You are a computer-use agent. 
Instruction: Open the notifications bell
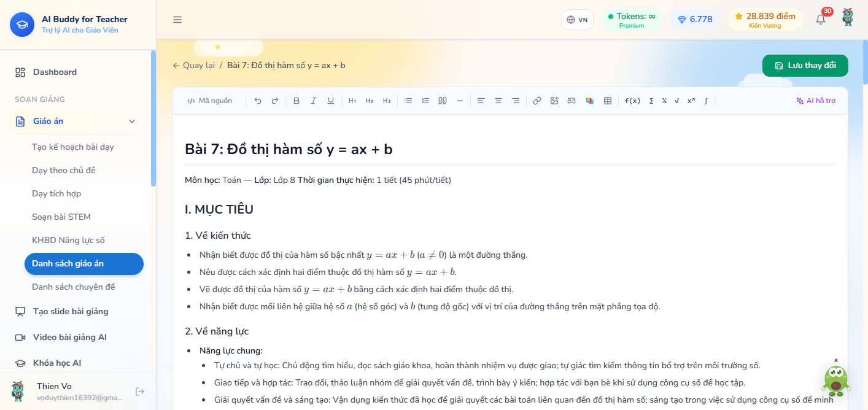pyautogui.click(x=821, y=19)
